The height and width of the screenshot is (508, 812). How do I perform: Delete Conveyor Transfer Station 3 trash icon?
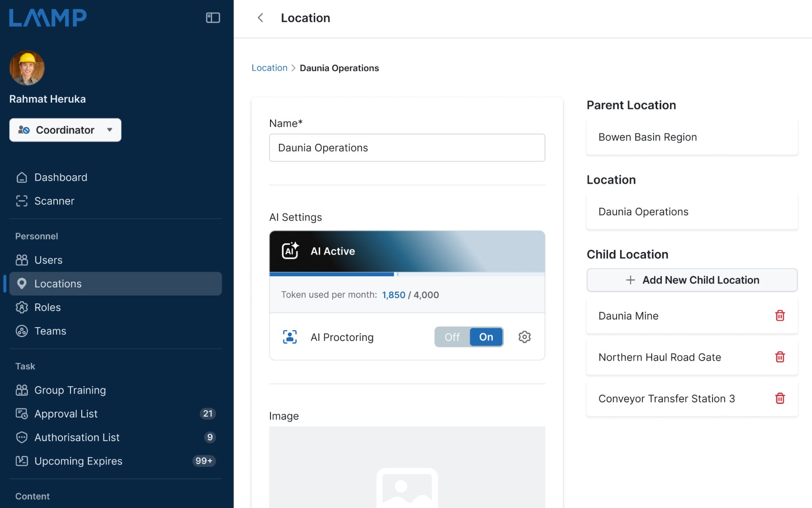tap(780, 398)
